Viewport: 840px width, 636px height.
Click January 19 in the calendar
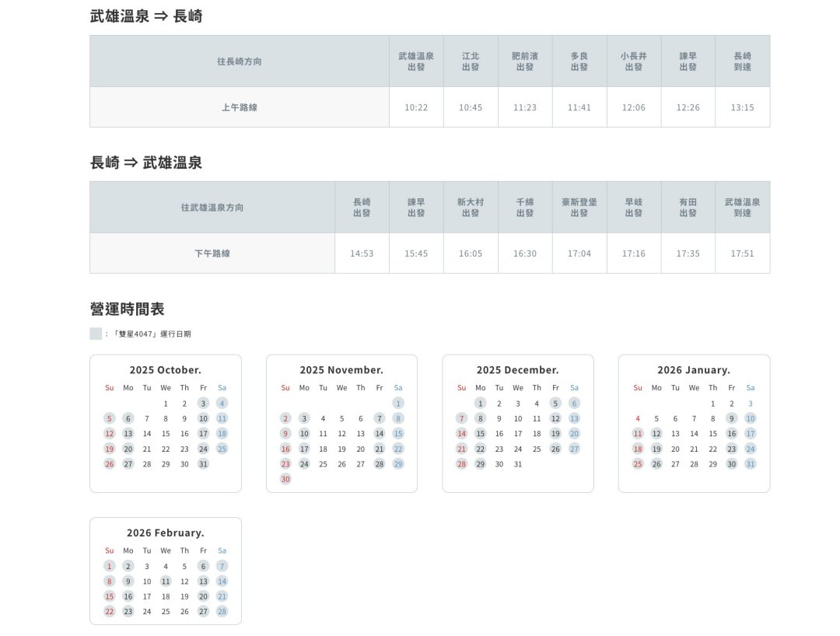[656, 449]
